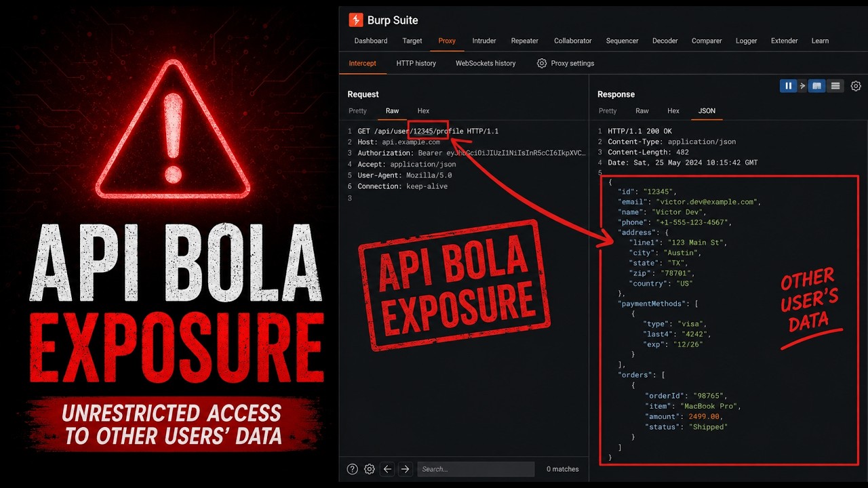Open Response panel settings gear
The width and height of the screenshot is (868, 488).
(856, 86)
